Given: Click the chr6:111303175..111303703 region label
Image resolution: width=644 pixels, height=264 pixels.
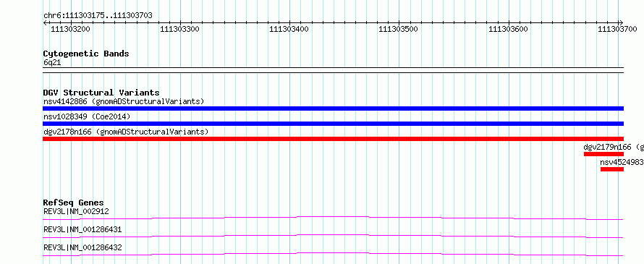Looking at the screenshot, I should tap(98, 15).
